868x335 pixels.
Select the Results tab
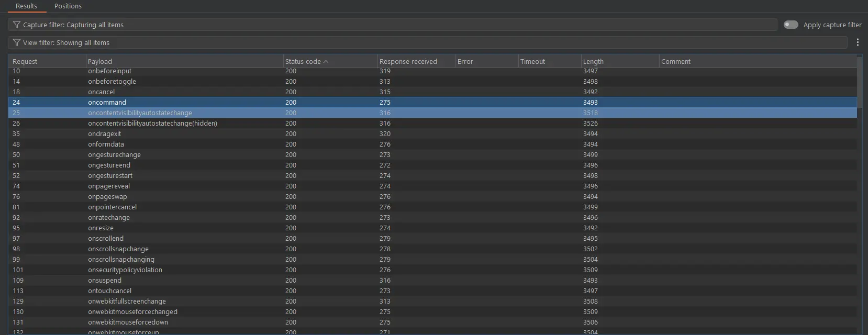[x=26, y=6]
